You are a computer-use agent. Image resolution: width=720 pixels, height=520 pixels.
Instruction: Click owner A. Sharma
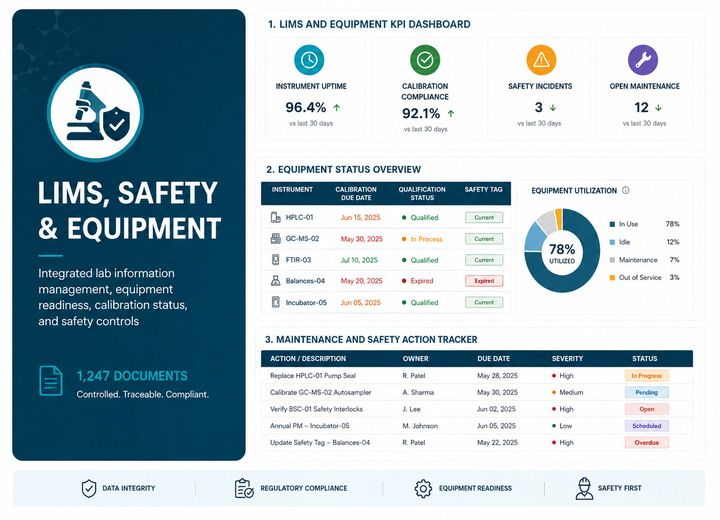click(x=418, y=392)
